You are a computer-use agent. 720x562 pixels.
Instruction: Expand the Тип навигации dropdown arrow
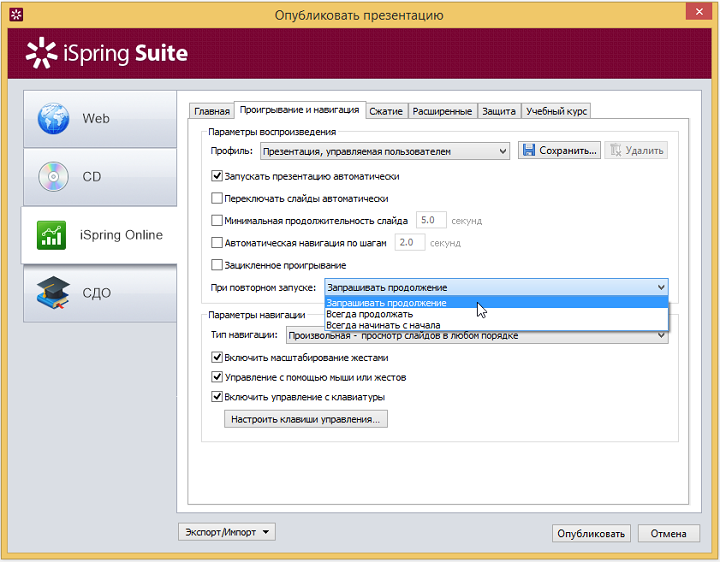pos(661,336)
